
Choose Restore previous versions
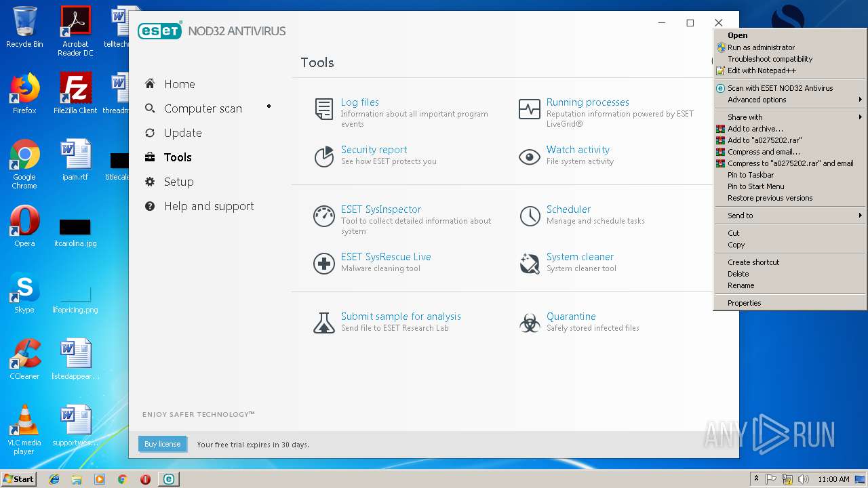point(790,198)
